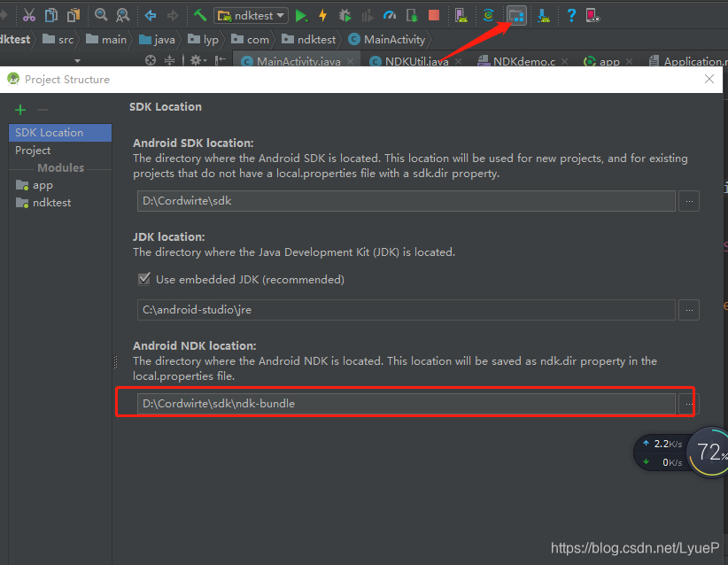
Task: Open SDK Manager download icon
Action: click(x=543, y=16)
